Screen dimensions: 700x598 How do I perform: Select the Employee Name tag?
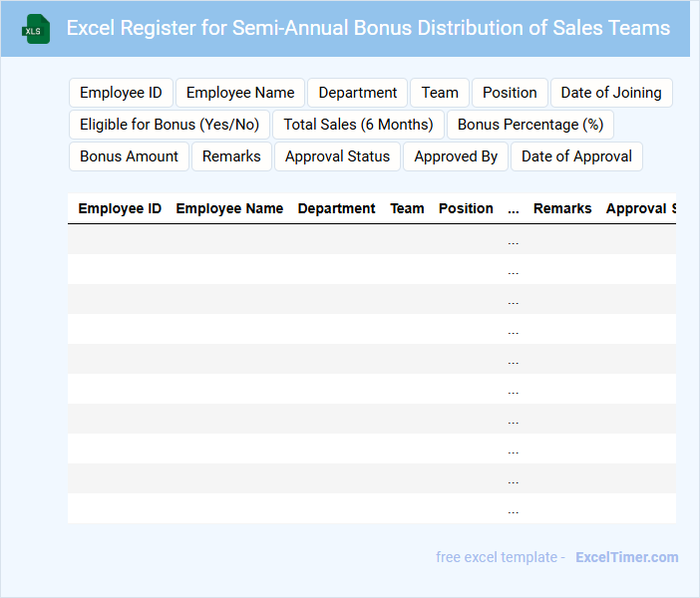point(240,93)
